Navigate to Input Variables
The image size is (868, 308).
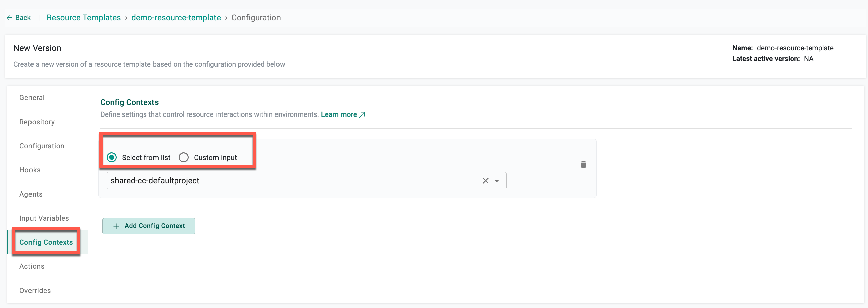[44, 218]
